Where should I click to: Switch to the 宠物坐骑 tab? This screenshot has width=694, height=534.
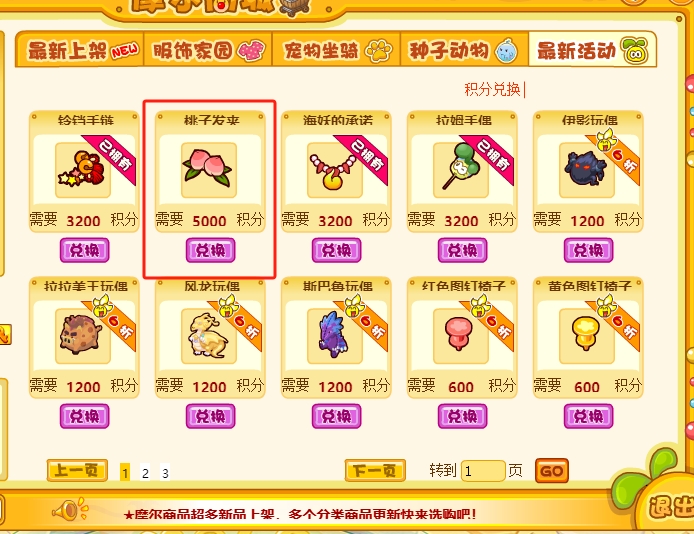click(336, 50)
